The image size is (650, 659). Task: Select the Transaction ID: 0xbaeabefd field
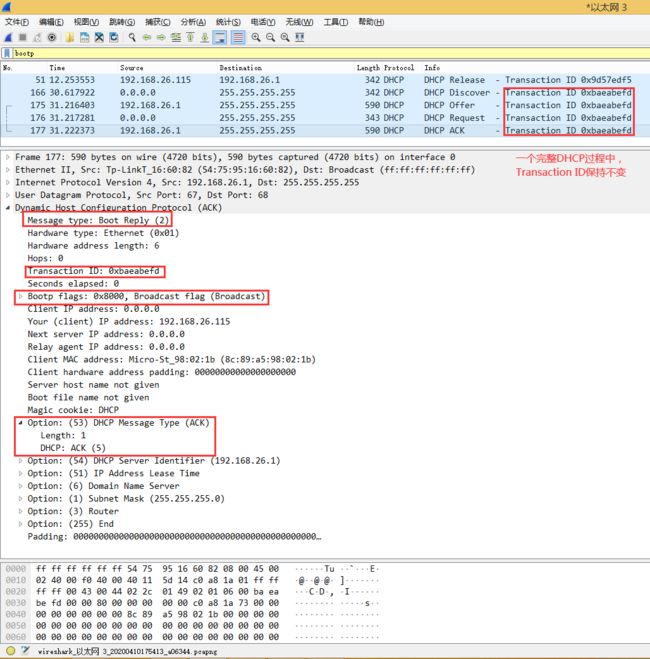pyautogui.click(x=94, y=271)
